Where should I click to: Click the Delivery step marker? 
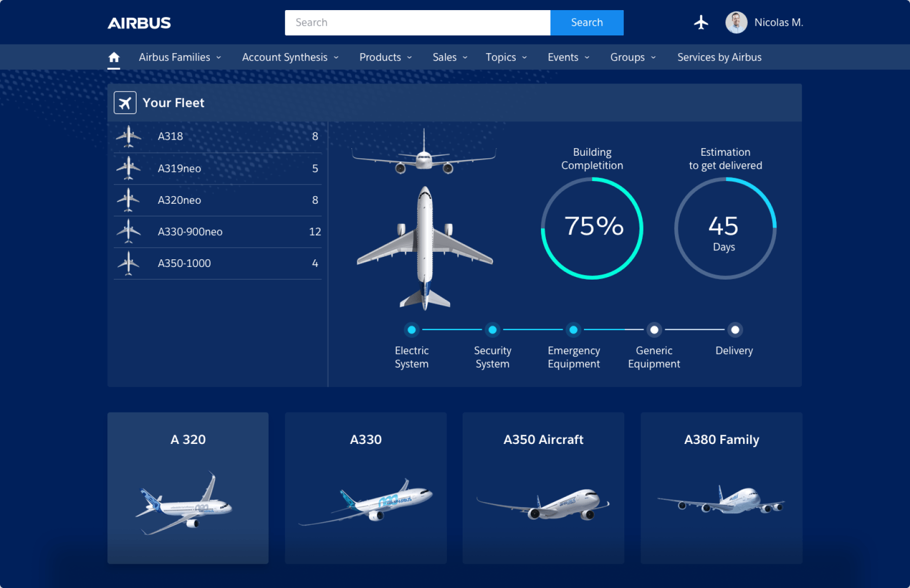pyautogui.click(x=735, y=330)
